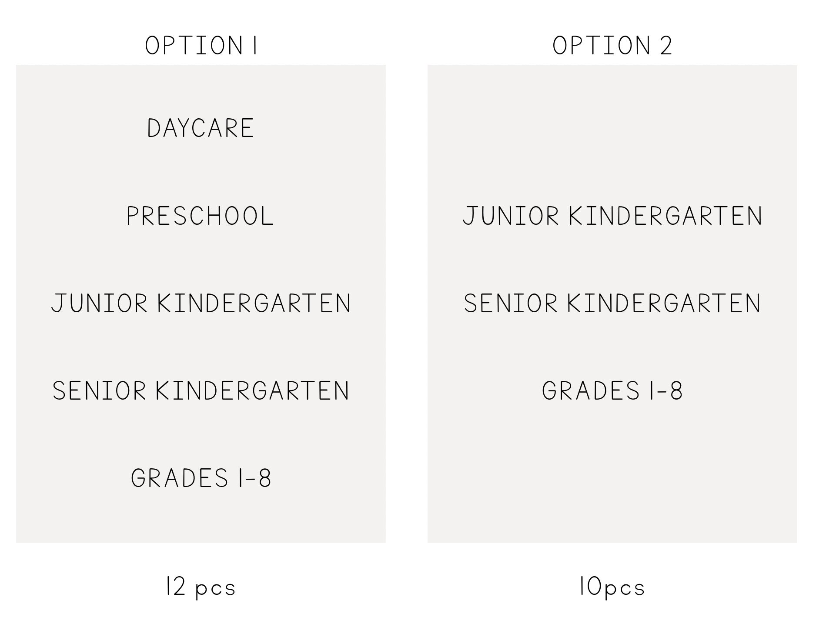Select PRESCHOOL in the Option 1 panel
The height and width of the screenshot is (644, 816).
[x=201, y=216]
